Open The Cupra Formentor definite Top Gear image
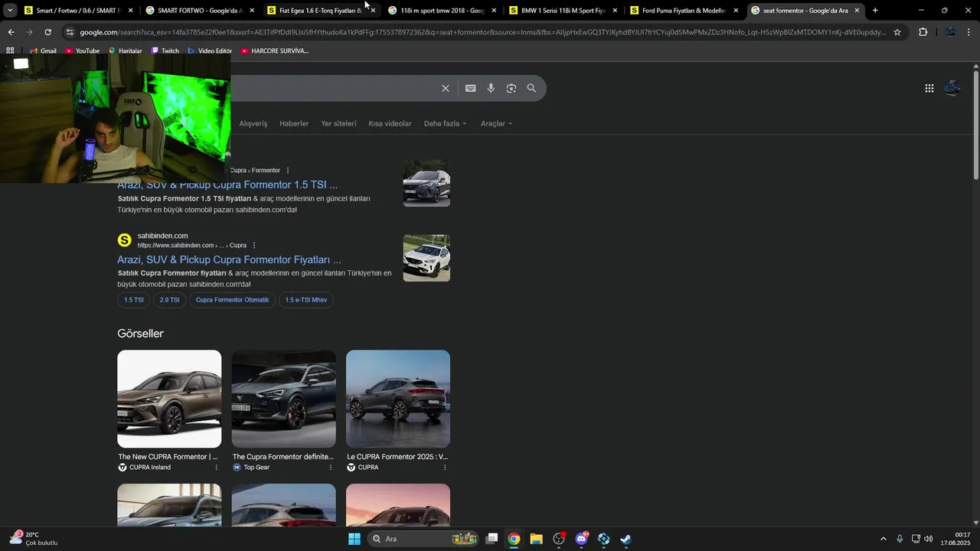The width and height of the screenshot is (980, 551). 283,399
